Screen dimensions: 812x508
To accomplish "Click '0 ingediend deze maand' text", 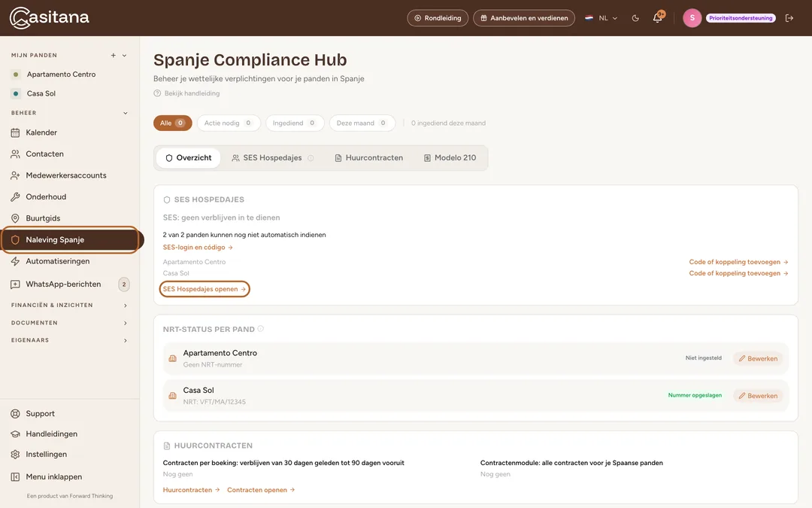I will [448, 123].
